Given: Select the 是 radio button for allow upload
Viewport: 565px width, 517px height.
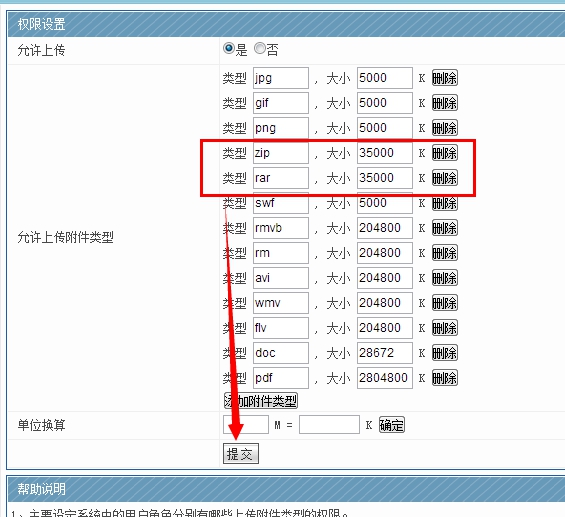Looking at the screenshot, I should (229, 48).
